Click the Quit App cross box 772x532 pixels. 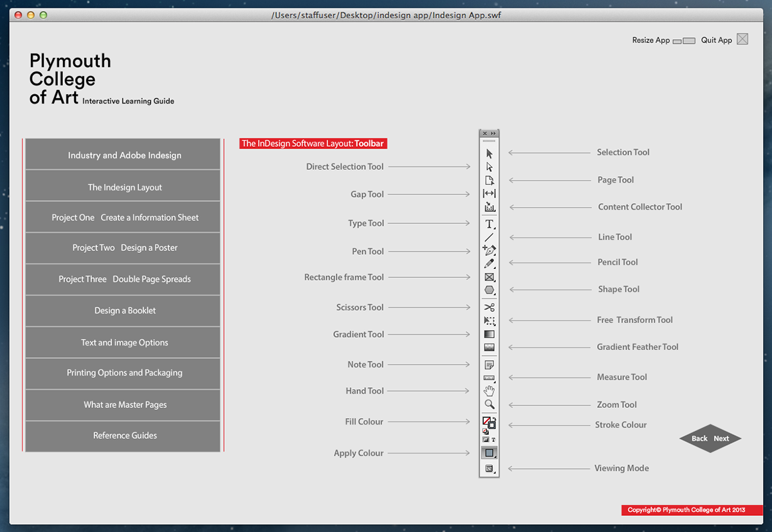pos(742,39)
